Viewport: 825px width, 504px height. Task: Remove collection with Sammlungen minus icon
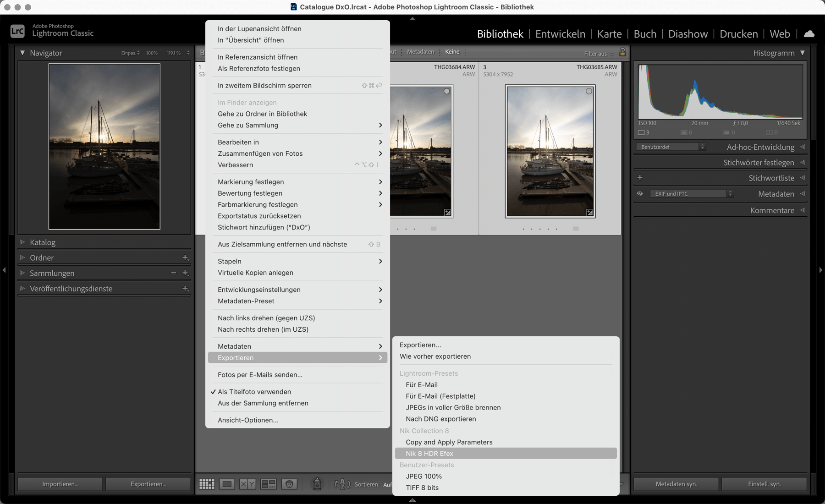[173, 273]
